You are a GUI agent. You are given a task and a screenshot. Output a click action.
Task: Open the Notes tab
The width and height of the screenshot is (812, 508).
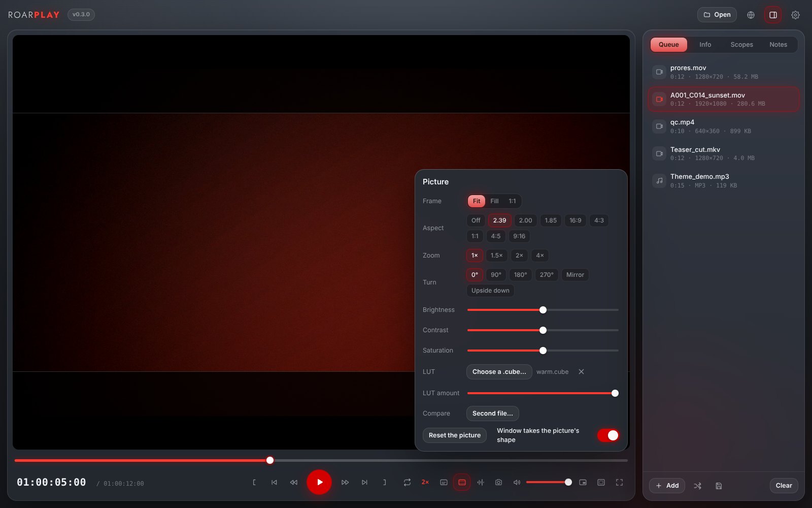coord(778,45)
